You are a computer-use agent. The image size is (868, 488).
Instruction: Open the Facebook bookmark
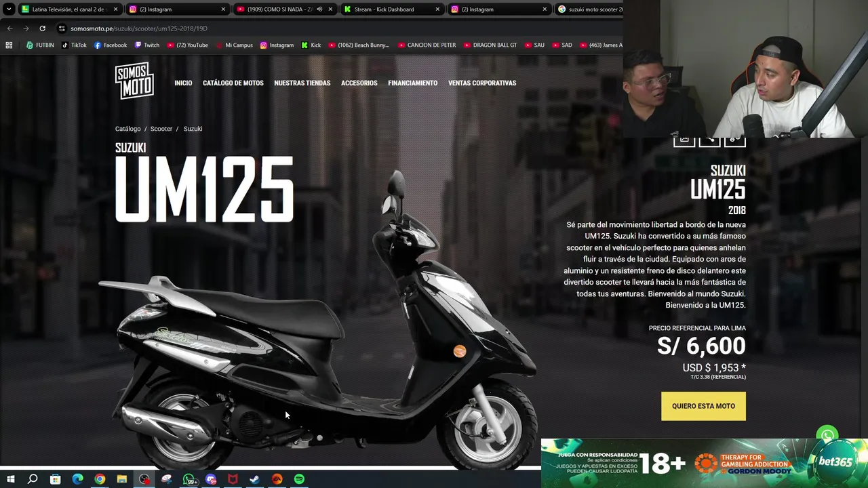coord(111,45)
